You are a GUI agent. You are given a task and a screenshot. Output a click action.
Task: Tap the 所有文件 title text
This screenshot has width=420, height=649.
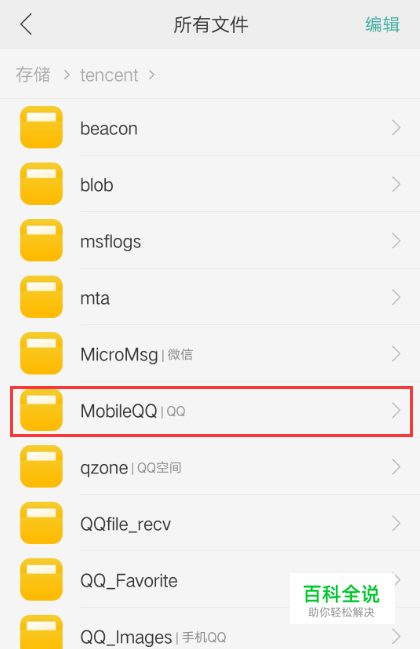click(x=211, y=24)
